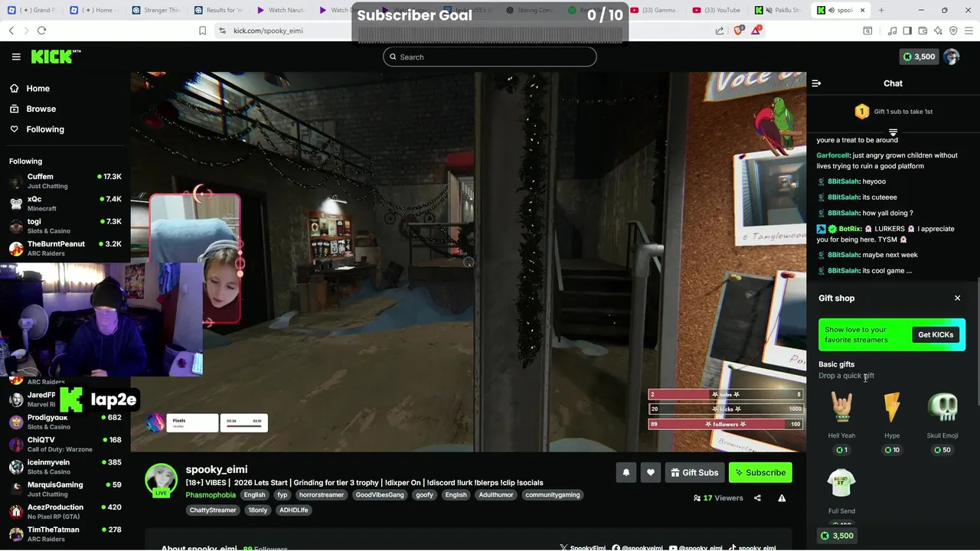The image size is (980, 551).
Task: Open the browser's main menu
Action: pyautogui.click(x=969, y=31)
